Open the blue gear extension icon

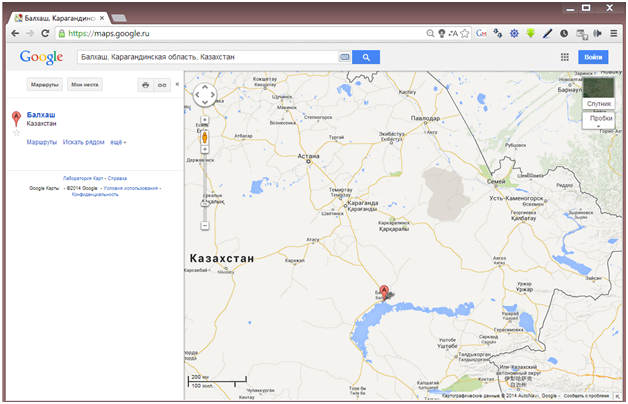pyautogui.click(x=514, y=33)
